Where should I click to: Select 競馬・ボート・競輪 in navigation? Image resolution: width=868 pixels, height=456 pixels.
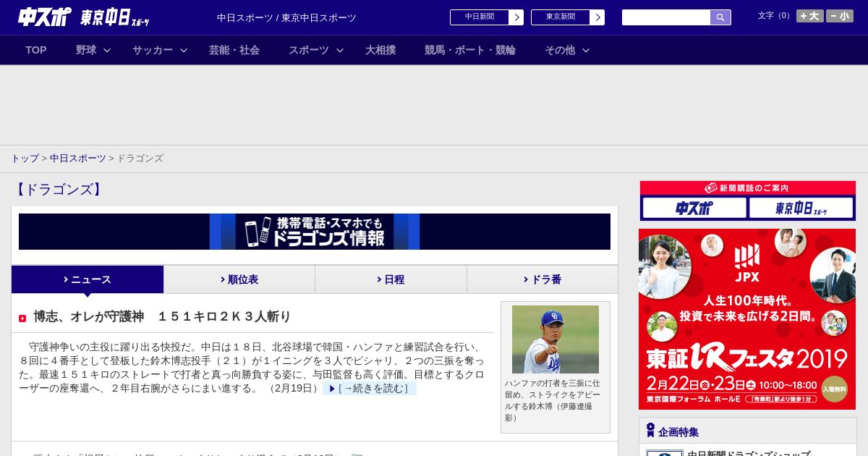[470, 50]
